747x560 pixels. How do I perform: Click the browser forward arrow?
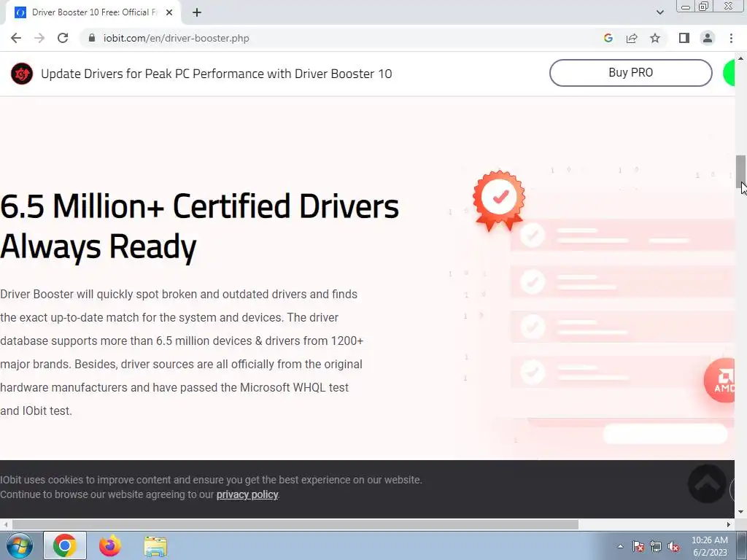point(39,38)
